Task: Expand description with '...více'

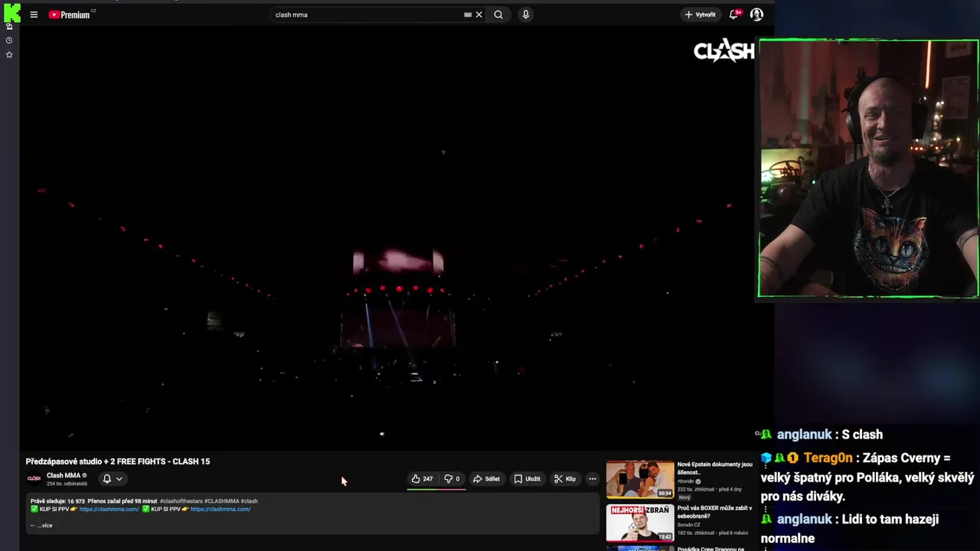Action: point(44,526)
